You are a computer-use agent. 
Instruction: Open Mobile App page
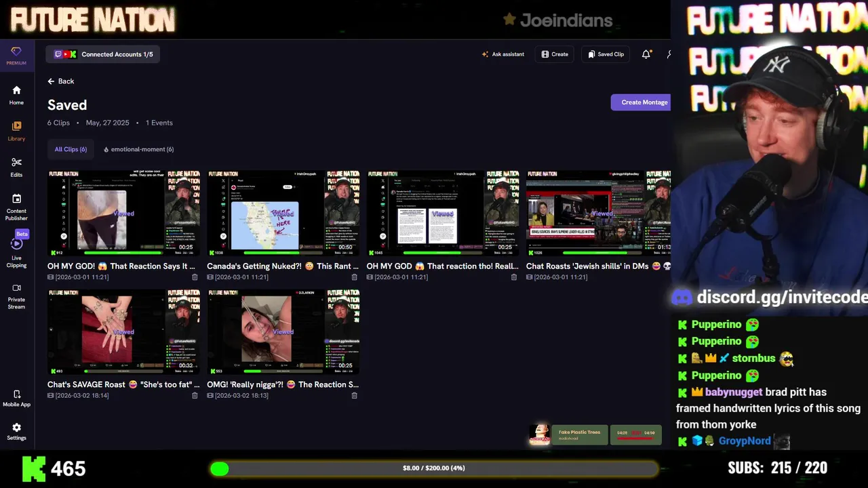click(16, 399)
